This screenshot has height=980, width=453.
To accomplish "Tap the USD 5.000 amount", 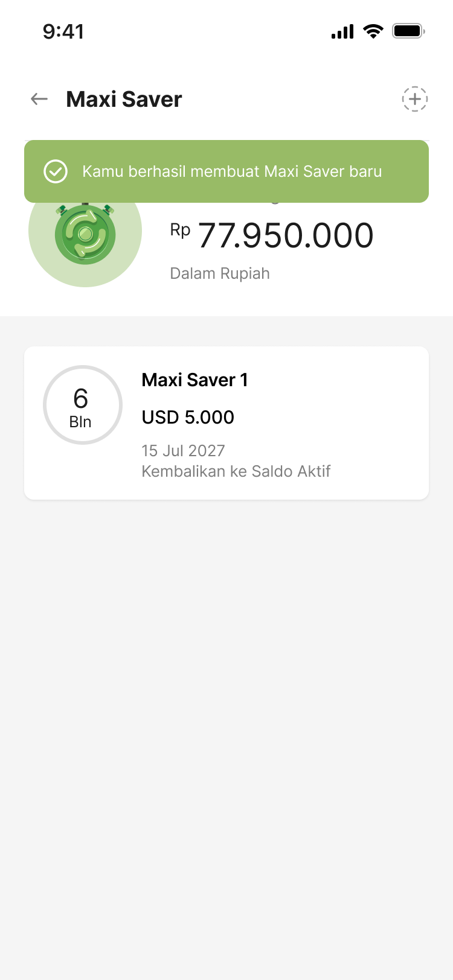I will (188, 417).
